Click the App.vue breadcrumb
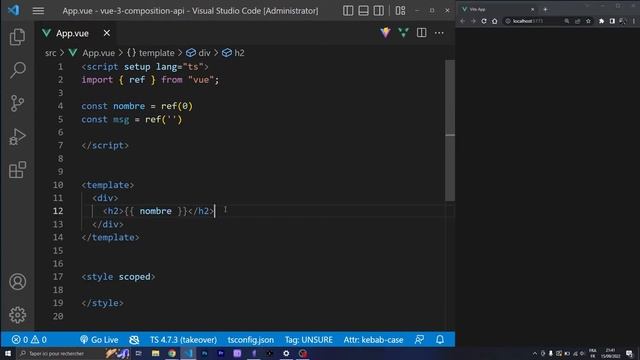This screenshot has height=360, width=640. point(98,53)
